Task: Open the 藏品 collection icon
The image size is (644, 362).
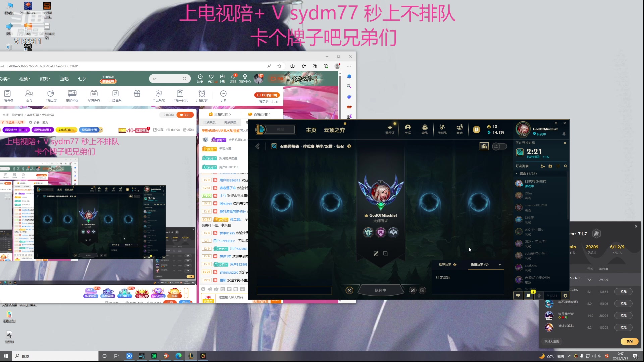Action: (425, 129)
